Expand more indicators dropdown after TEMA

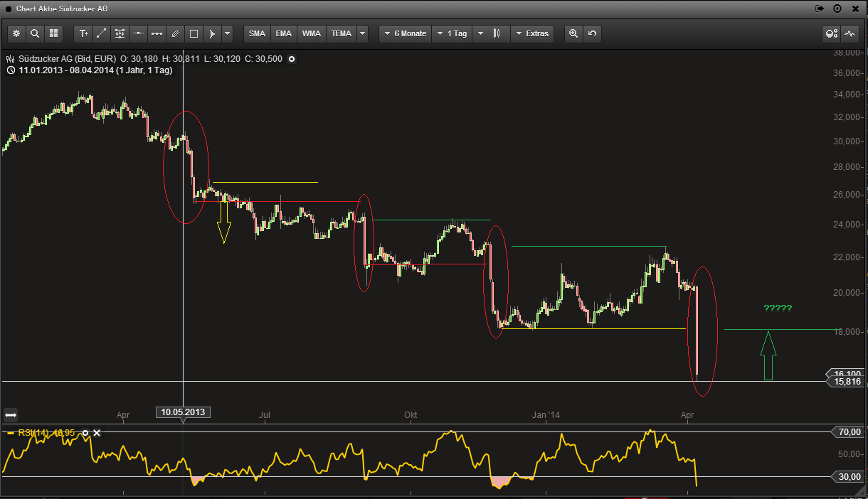(x=363, y=33)
